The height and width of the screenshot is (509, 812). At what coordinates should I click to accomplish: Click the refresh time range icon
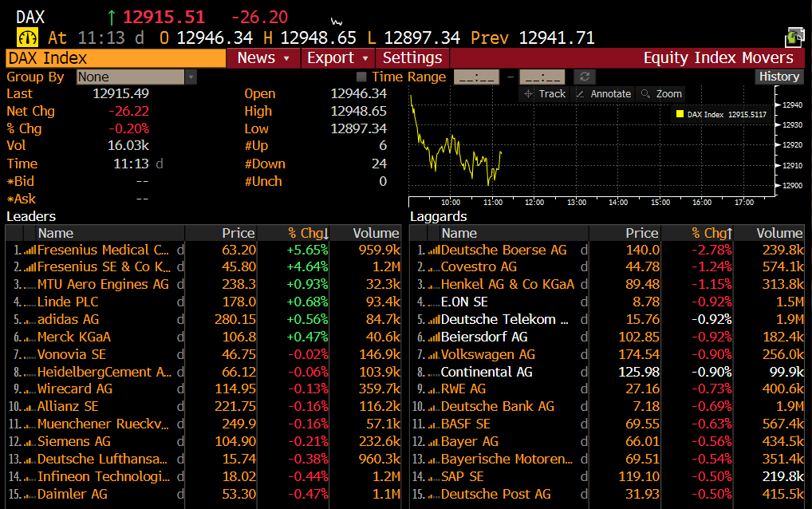pos(585,77)
